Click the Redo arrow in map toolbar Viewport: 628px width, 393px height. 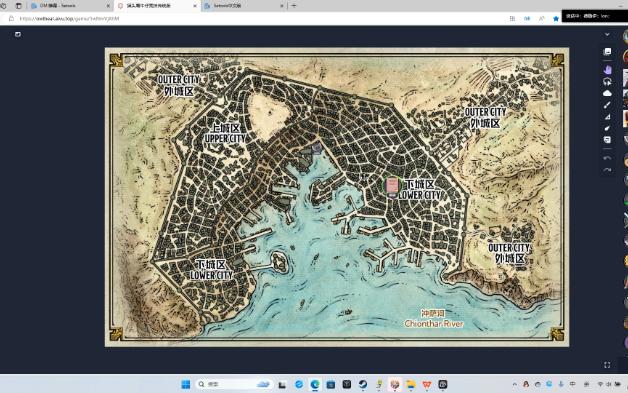[607, 170]
